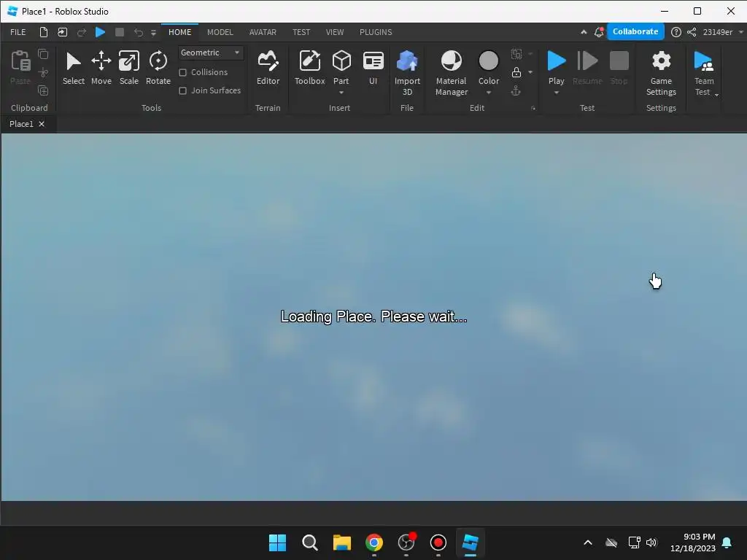Open the Windows Start menu
The height and width of the screenshot is (560, 747).
277,542
